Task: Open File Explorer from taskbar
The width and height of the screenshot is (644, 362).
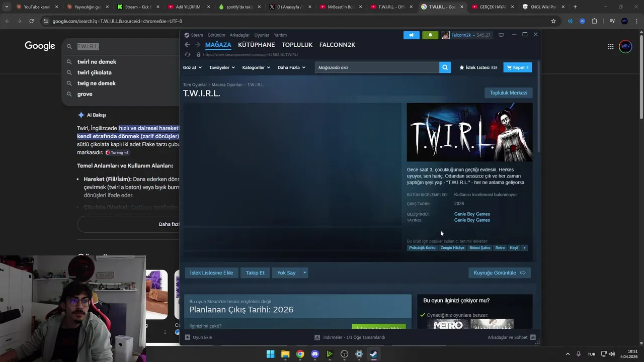Action: (x=285, y=354)
